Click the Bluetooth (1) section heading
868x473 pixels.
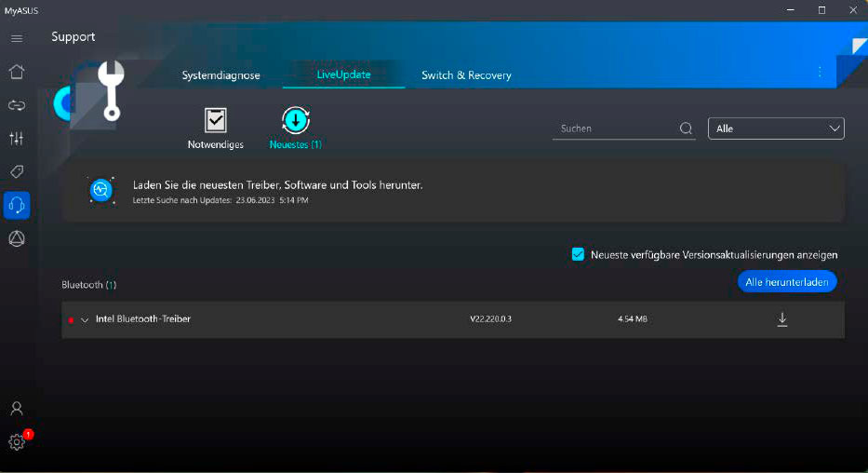pyautogui.click(x=89, y=285)
